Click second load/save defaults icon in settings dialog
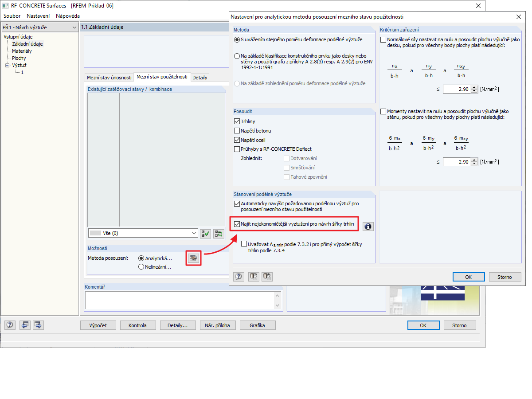The height and width of the screenshot is (399, 532). 267,277
